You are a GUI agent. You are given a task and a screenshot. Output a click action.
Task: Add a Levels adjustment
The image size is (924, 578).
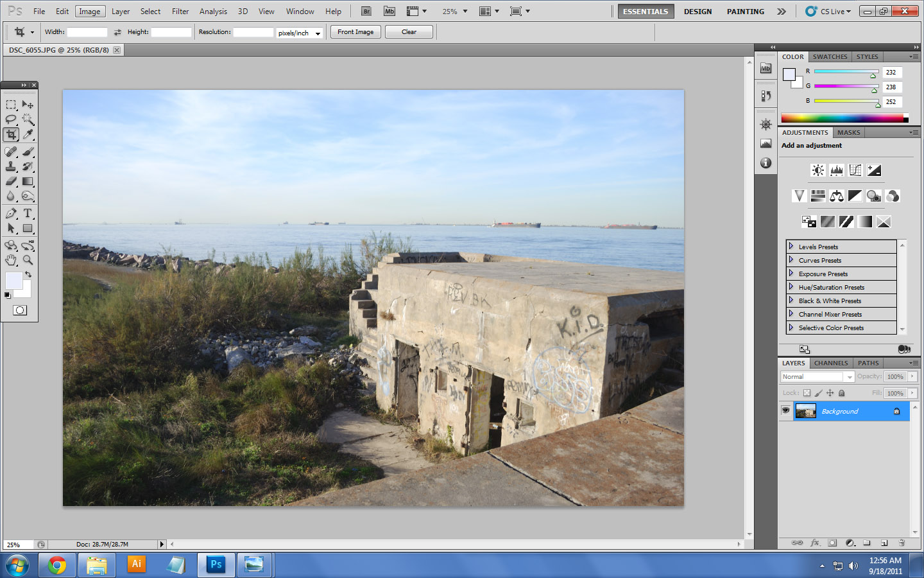(836, 170)
